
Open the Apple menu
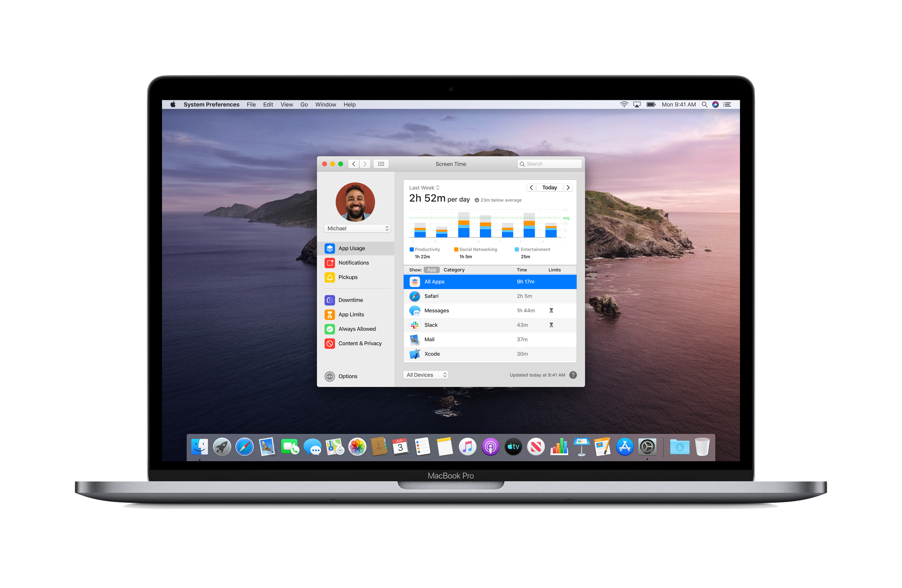point(173,104)
